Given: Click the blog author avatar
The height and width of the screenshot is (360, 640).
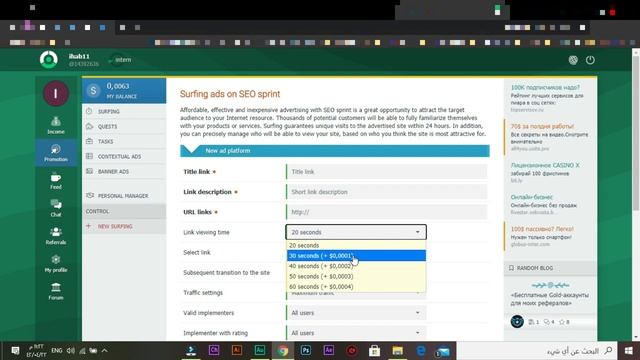Looking at the screenshot, I should click(517, 322).
